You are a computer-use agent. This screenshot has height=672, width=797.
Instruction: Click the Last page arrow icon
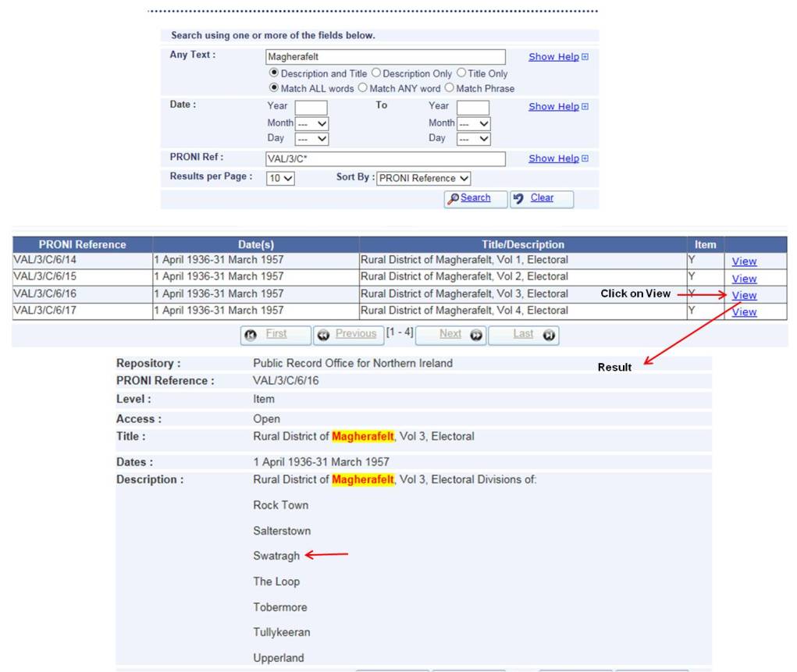point(549,335)
